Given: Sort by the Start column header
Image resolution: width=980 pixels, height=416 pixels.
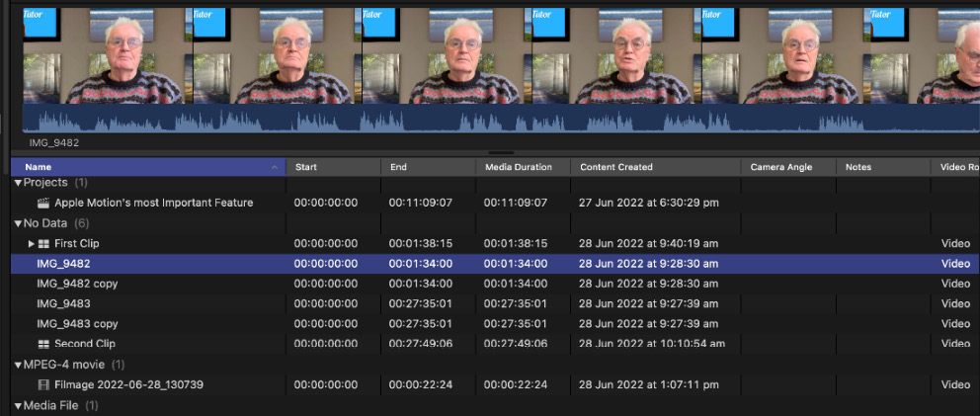Looking at the screenshot, I should (x=333, y=167).
